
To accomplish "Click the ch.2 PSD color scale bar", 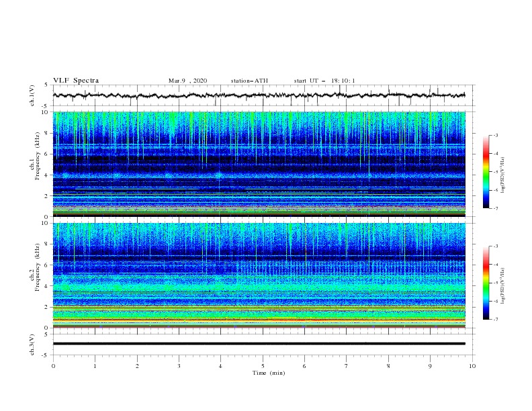I will coord(486,283).
